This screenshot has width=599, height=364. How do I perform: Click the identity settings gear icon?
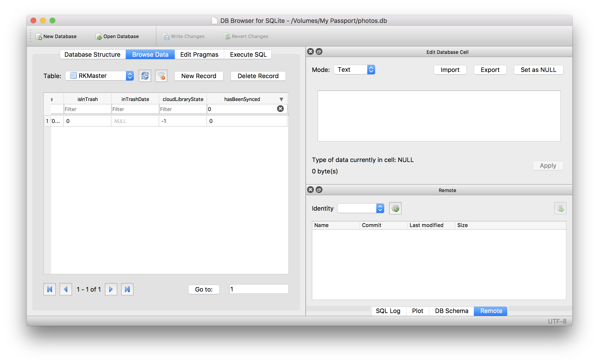pyautogui.click(x=395, y=208)
